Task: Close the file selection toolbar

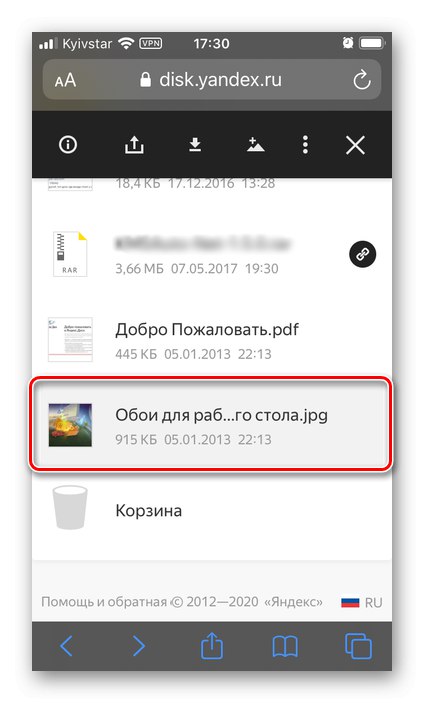Action: coord(355,145)
